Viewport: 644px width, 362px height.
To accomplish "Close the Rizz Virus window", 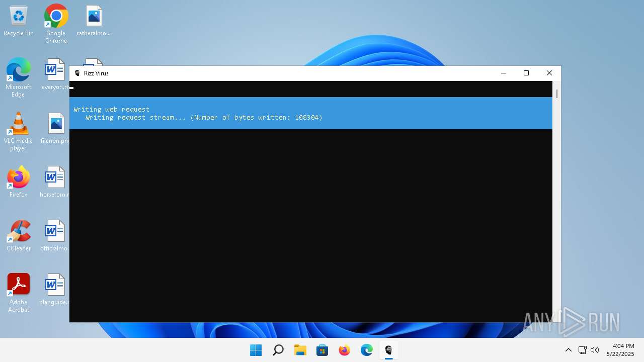I will pos(549,73).
